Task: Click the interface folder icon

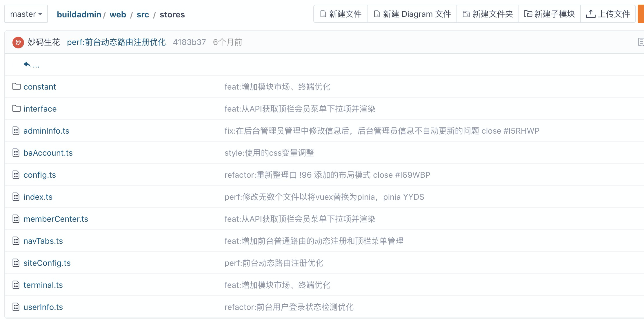Action: click(17, 108)
